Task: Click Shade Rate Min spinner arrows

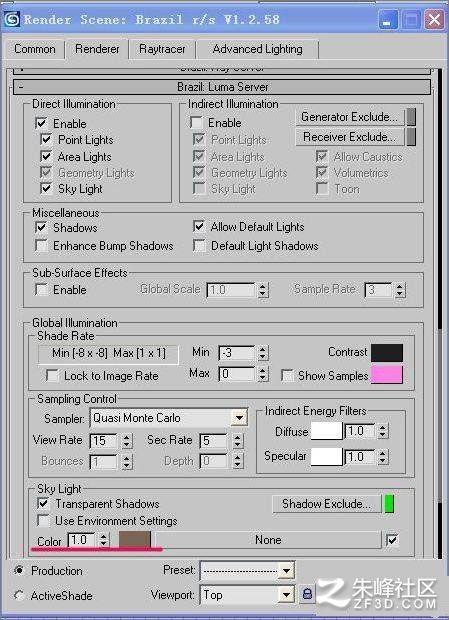Action: pyautogui.click(x=263, y=353)
